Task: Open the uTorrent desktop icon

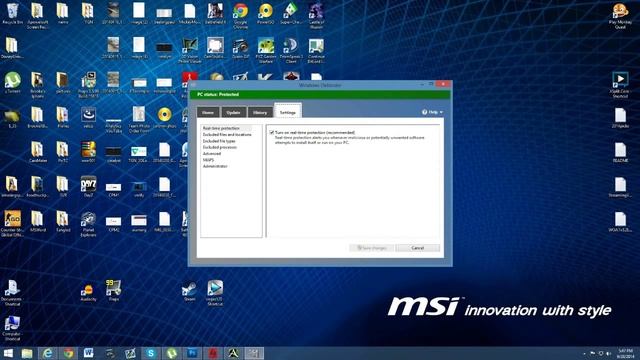Action: (x=12, y=83)
